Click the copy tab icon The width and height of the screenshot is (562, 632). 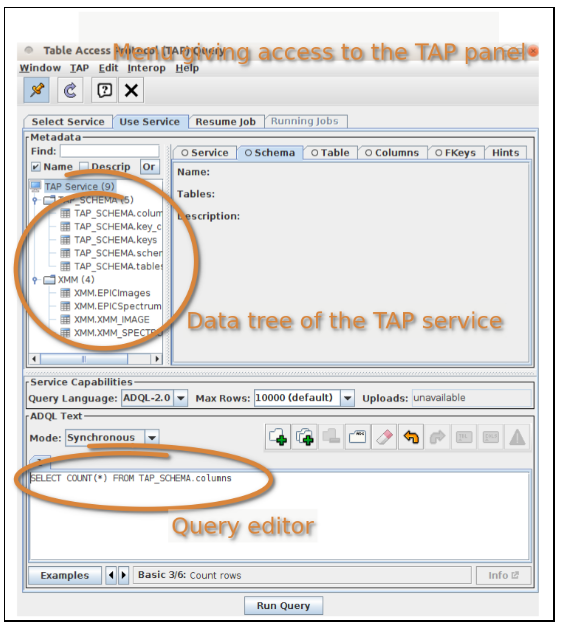click(304, 437)
